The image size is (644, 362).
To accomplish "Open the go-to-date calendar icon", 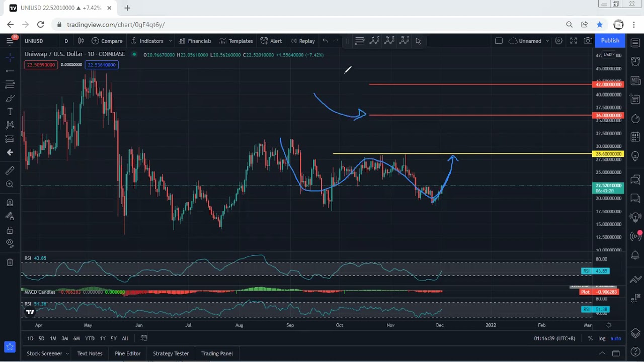I will (x=144, y=338).
